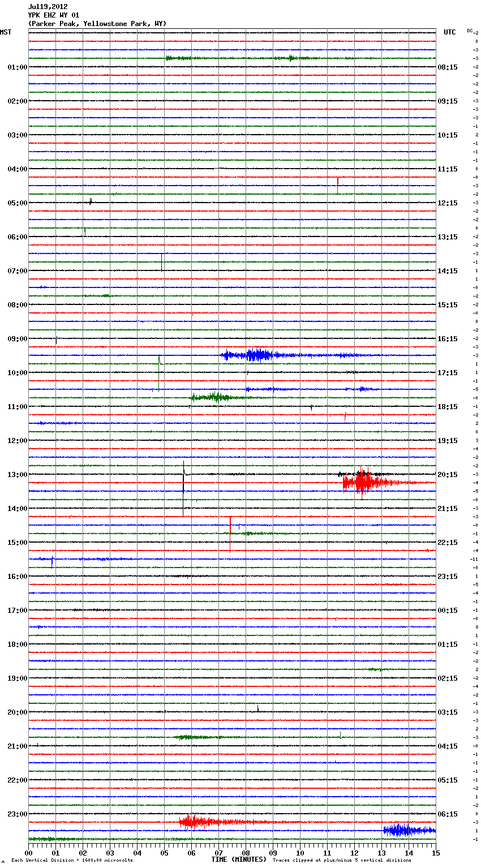Select the 07:00 MST time label
Screen dimensions: 481x868
(17, 271)
